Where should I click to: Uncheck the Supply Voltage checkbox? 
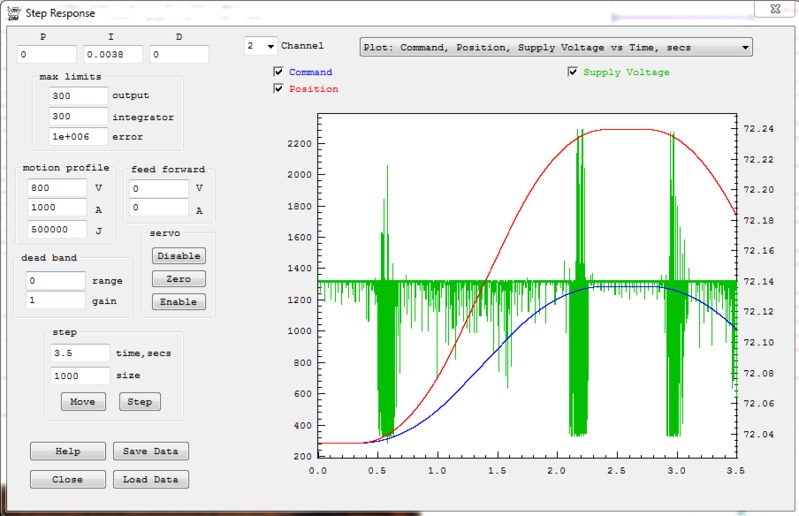tap(573, 72)
